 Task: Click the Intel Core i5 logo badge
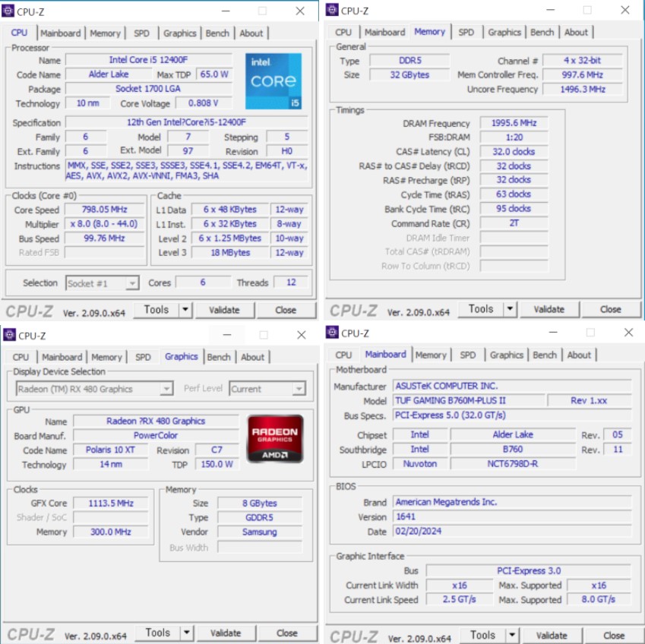[x=273, y=81]
